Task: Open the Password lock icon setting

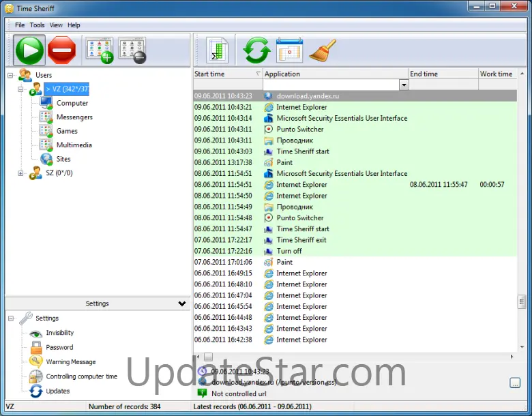Action: point(36,347)
